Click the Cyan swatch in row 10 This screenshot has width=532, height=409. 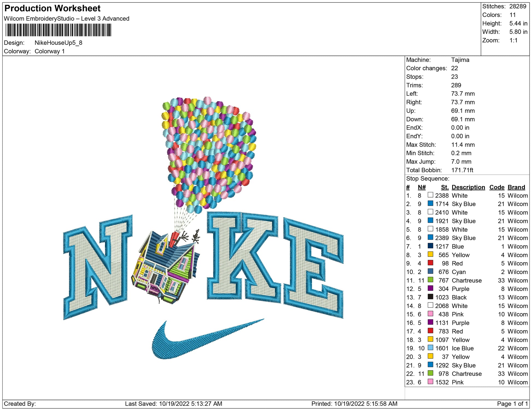pos(430,271)
